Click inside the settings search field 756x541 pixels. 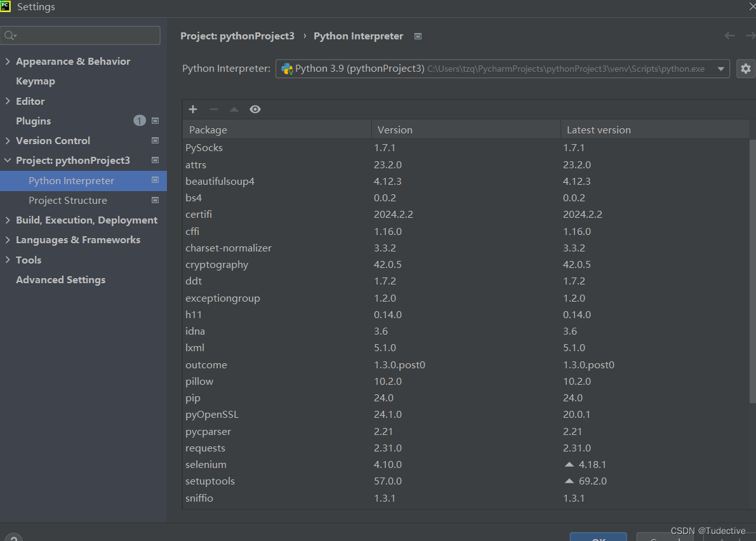80,35
